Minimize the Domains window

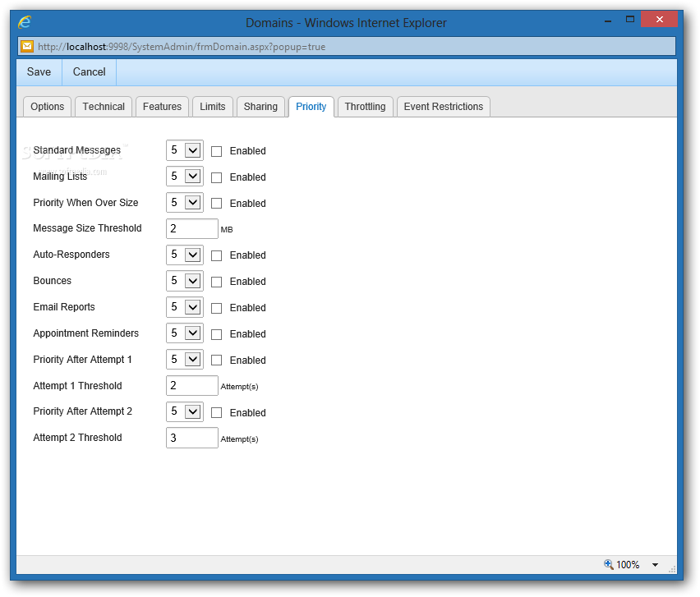(x=608, y=20)
